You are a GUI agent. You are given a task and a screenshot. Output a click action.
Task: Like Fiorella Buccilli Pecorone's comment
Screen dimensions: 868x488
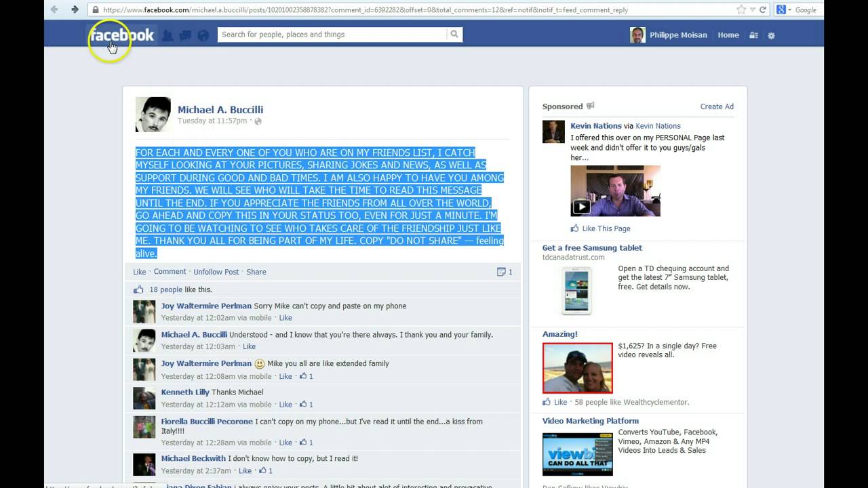[x=285, y=443]
